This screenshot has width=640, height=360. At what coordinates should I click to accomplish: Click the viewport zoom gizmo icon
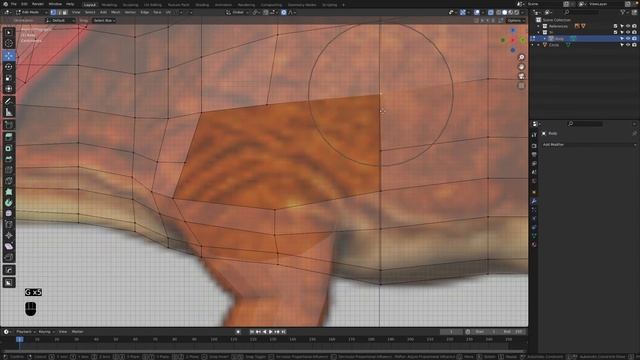click(521, 57)
